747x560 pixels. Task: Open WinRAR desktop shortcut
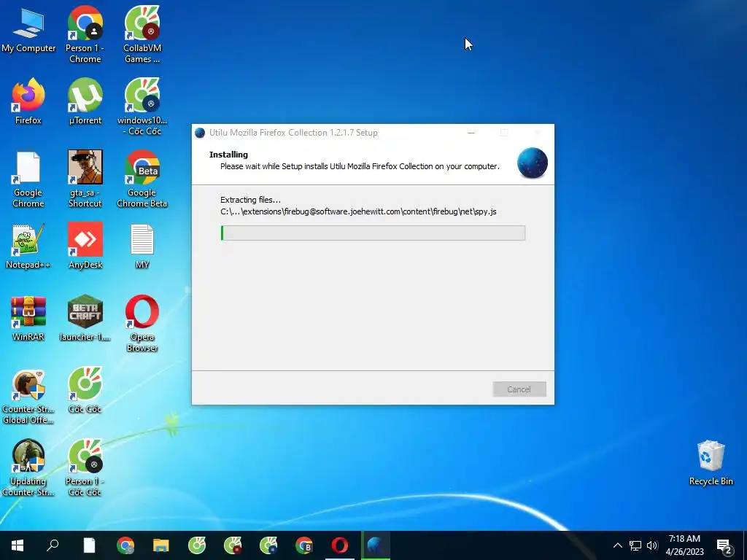tap(28, 318)
